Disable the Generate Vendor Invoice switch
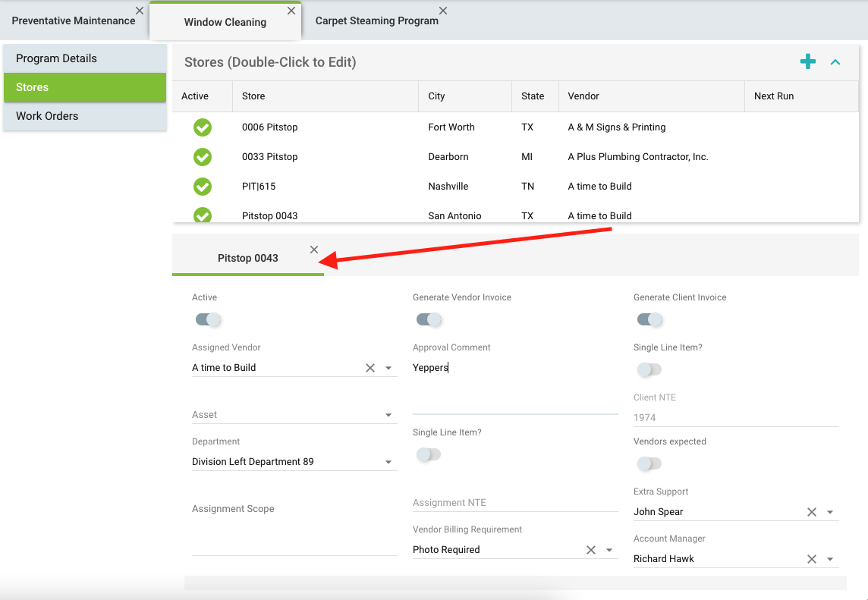Image resolution: width=868 pixels, height=600 pixels. 429,319
